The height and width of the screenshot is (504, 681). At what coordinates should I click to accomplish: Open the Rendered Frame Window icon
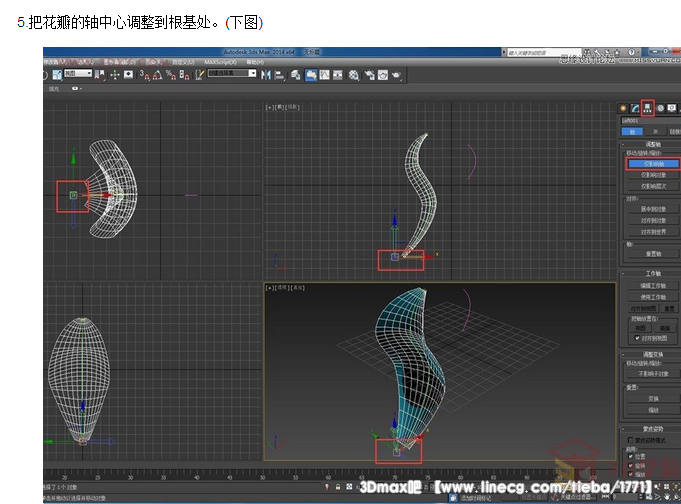(x=383, y=75)
